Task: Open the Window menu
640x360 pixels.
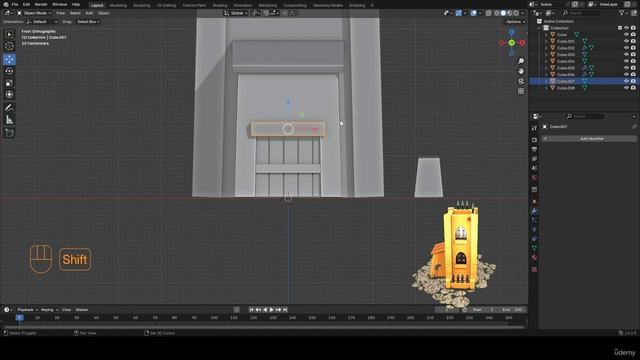Action: pos(59,4)
